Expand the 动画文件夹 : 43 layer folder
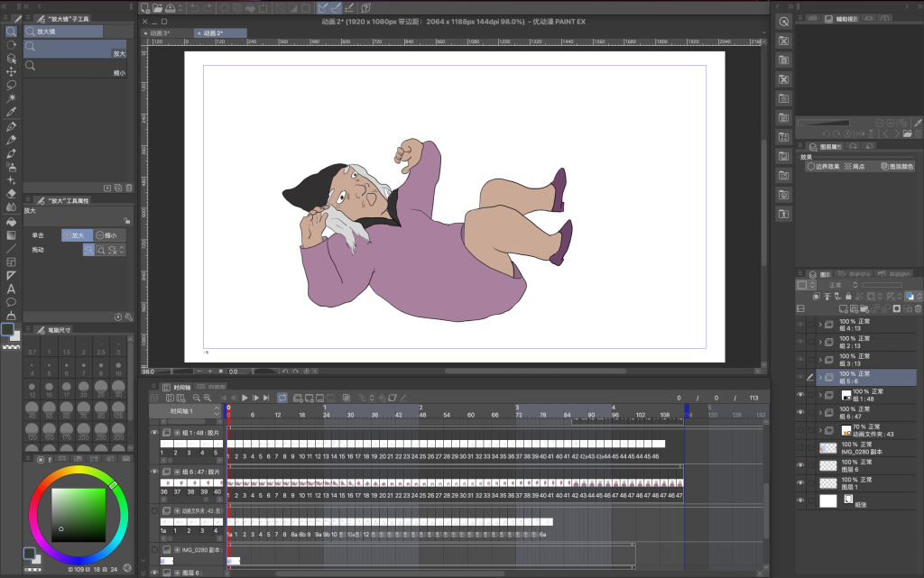 820,430
